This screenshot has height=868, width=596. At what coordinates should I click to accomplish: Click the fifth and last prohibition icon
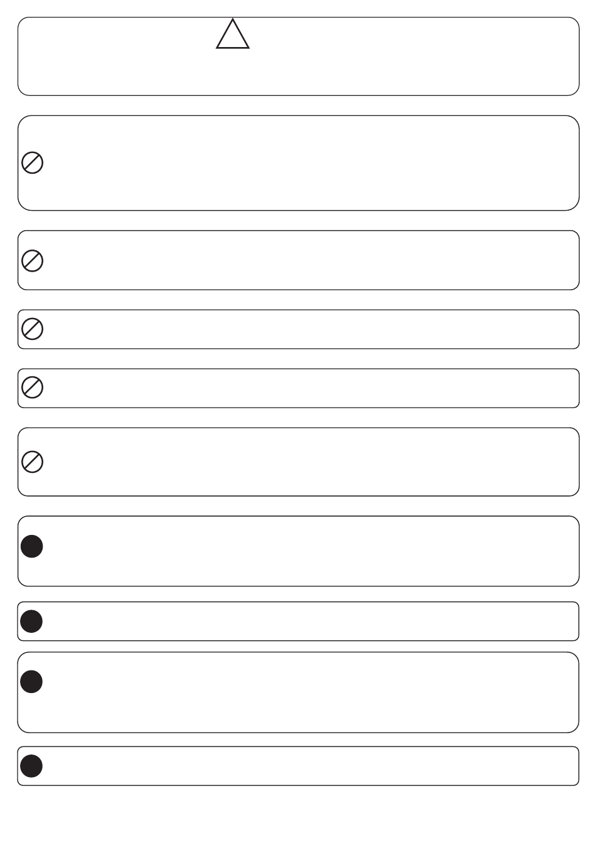(33, 462)
